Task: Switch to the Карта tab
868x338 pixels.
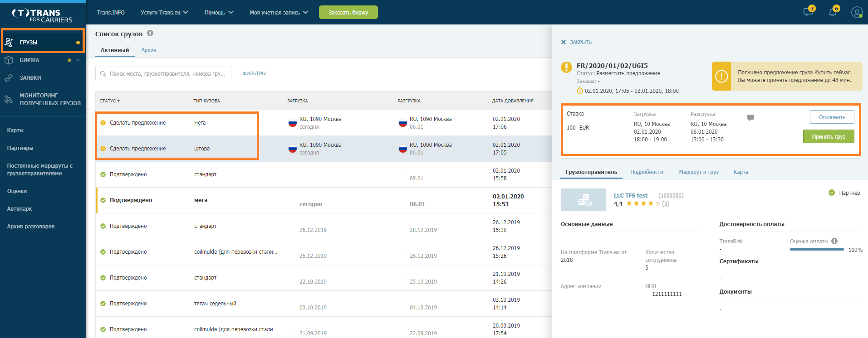Action: point(741,172)
